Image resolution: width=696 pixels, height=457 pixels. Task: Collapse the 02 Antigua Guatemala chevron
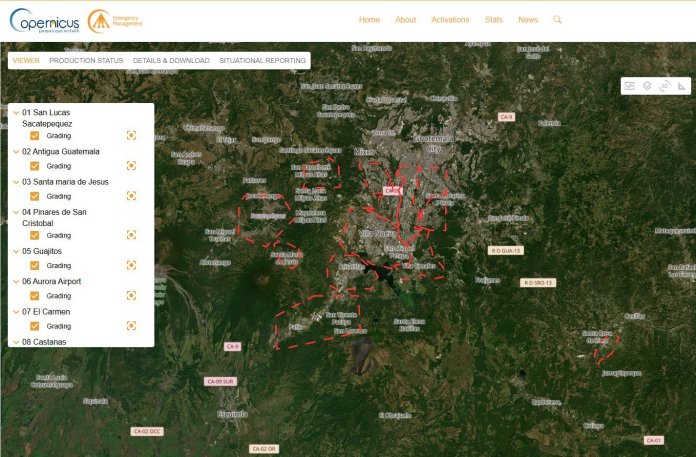(x=16, y=152)
